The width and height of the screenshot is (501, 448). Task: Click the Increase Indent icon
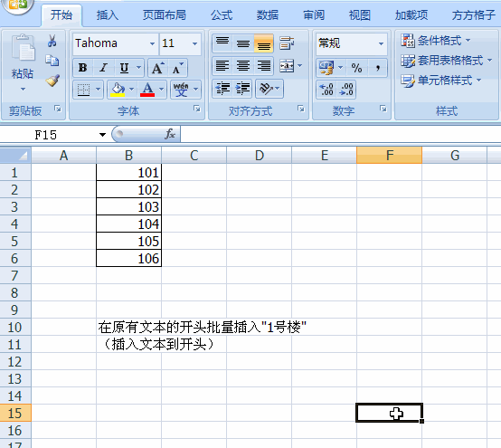click(243, 89)
